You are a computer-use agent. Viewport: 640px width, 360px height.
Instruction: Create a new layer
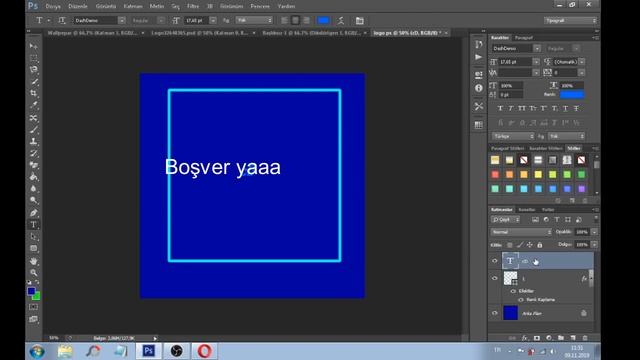tap(573, 338)
